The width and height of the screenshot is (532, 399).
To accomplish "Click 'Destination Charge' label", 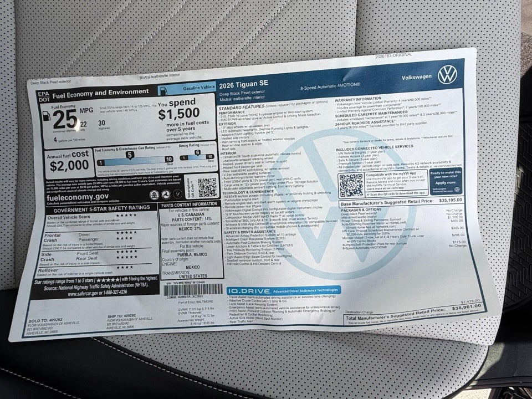I will pyautogui.click(x=359, y=312).
